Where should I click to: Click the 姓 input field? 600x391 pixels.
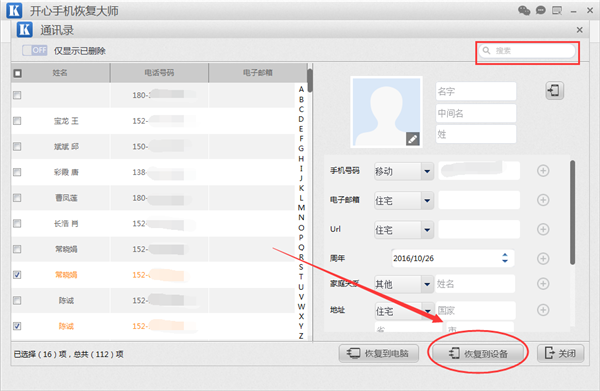476,134
